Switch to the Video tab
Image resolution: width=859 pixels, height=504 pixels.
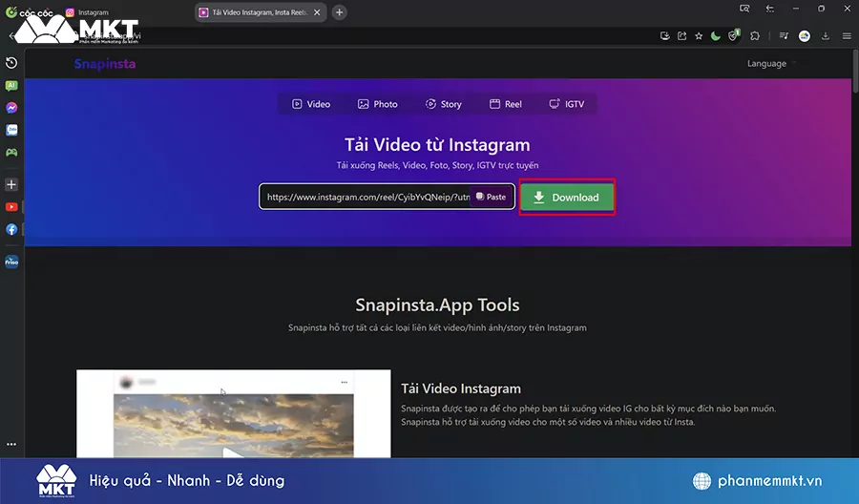pos(311,104)
